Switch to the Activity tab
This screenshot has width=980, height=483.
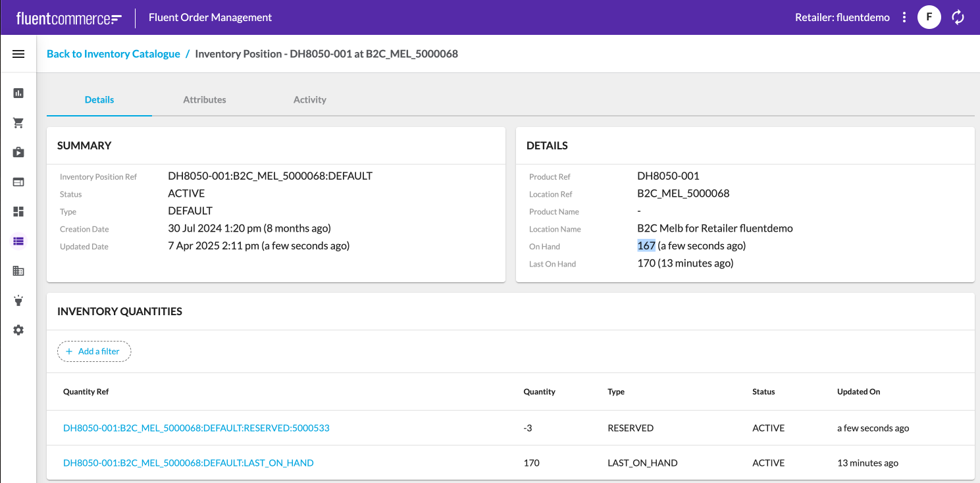click(310, 100)
